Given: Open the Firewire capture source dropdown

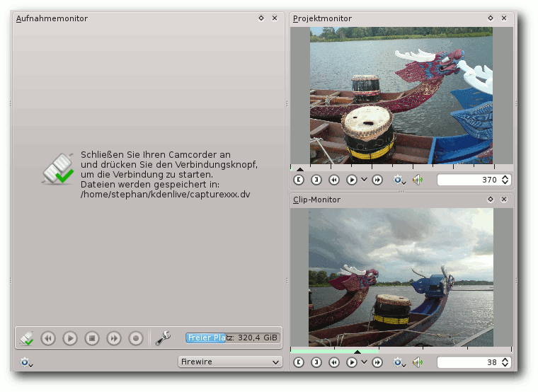Looking at the screenshot, I should (230, 362).
